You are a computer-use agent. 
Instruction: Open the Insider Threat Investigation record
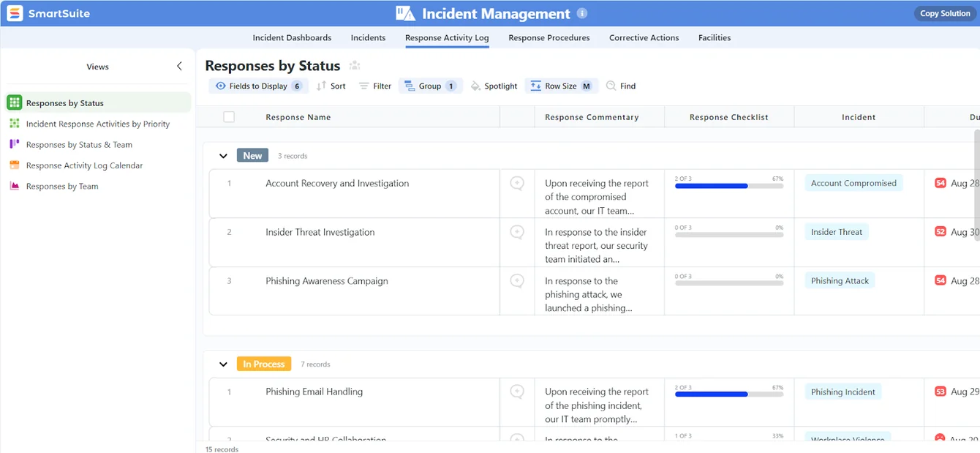click(320, 232)
